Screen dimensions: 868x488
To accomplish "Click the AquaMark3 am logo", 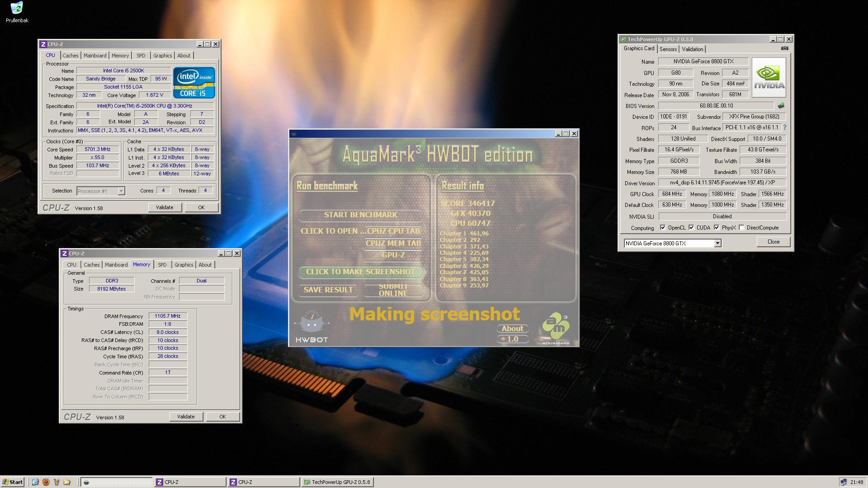I will 556,328.
